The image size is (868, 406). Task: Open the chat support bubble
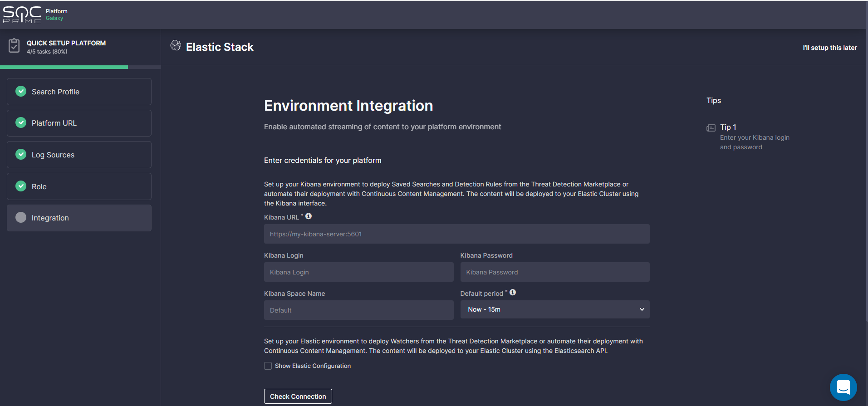pyautogui.click(x=843, y=387)
